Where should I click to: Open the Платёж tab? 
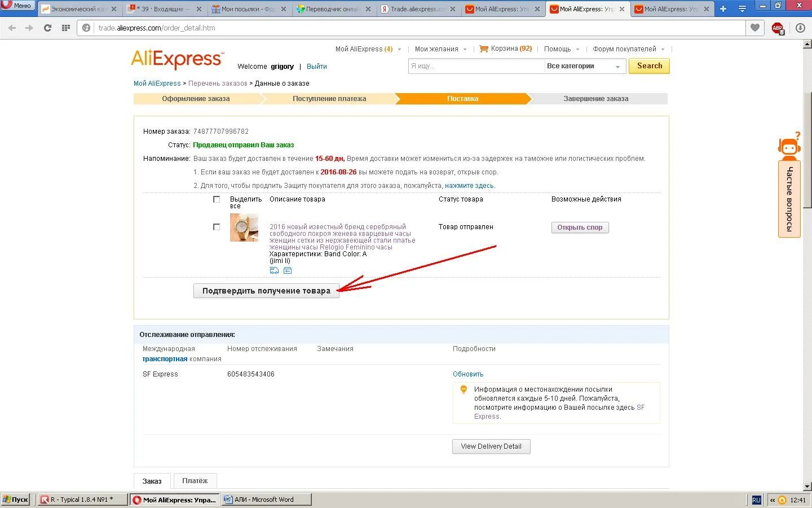tap(195, 481)
